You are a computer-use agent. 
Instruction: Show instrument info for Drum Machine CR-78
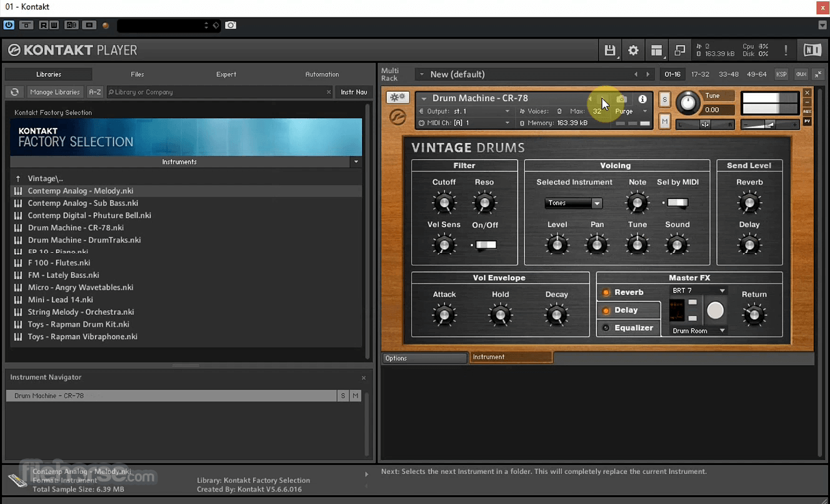point(642,99)
